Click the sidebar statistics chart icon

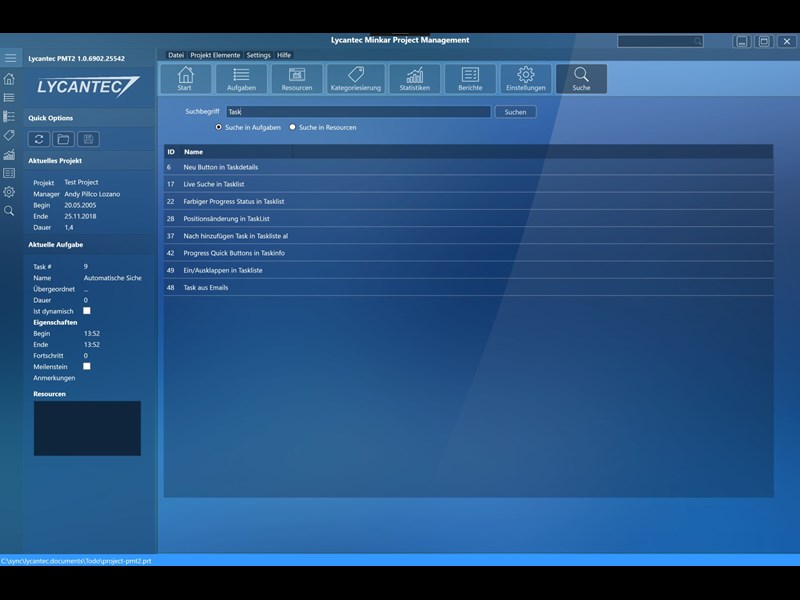pos(9,154)
